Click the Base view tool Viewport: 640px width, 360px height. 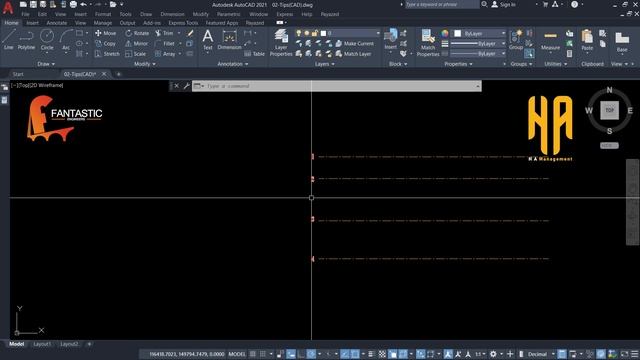[x=622, y=42]
